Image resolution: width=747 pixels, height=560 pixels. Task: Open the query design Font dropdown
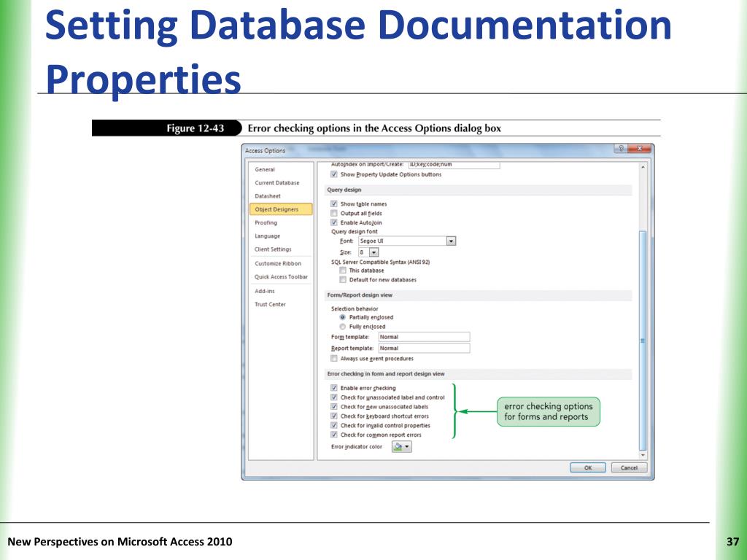tap(451, 241)
